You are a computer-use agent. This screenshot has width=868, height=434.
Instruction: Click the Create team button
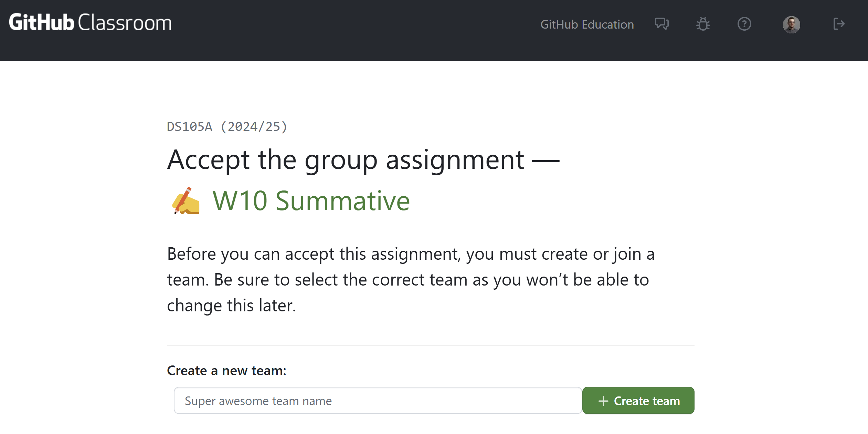(x=638, y=401)
